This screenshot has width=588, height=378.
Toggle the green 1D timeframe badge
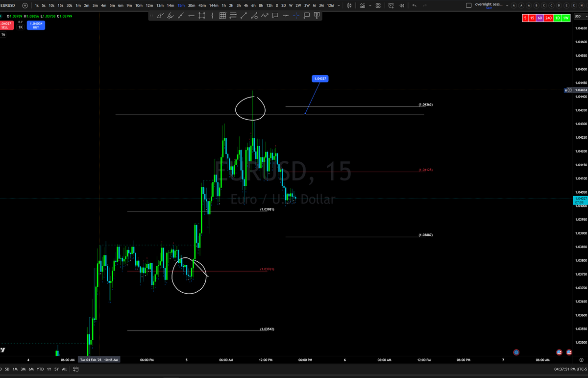[557, 18]
